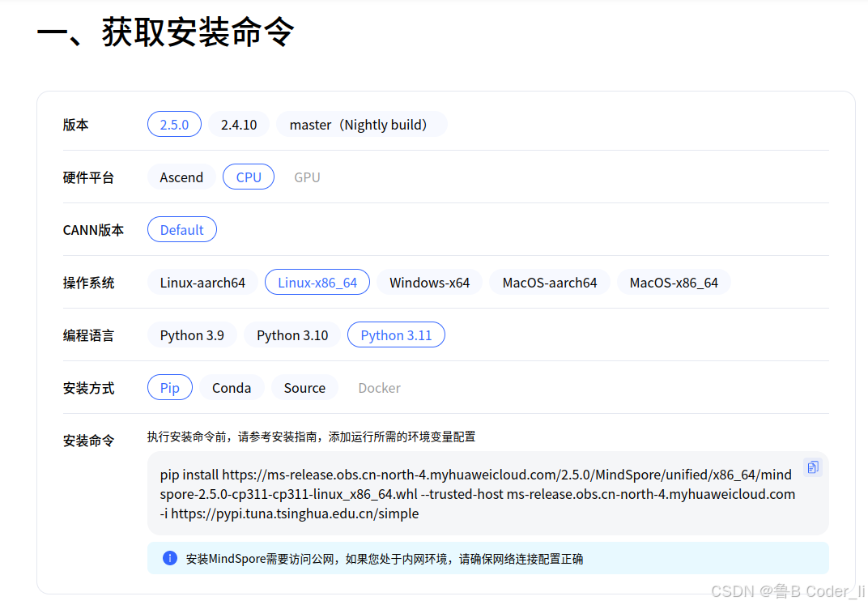Select Linux-aarch64 operating system
Screen dimensions: 868x605
[x=202, y=283]
